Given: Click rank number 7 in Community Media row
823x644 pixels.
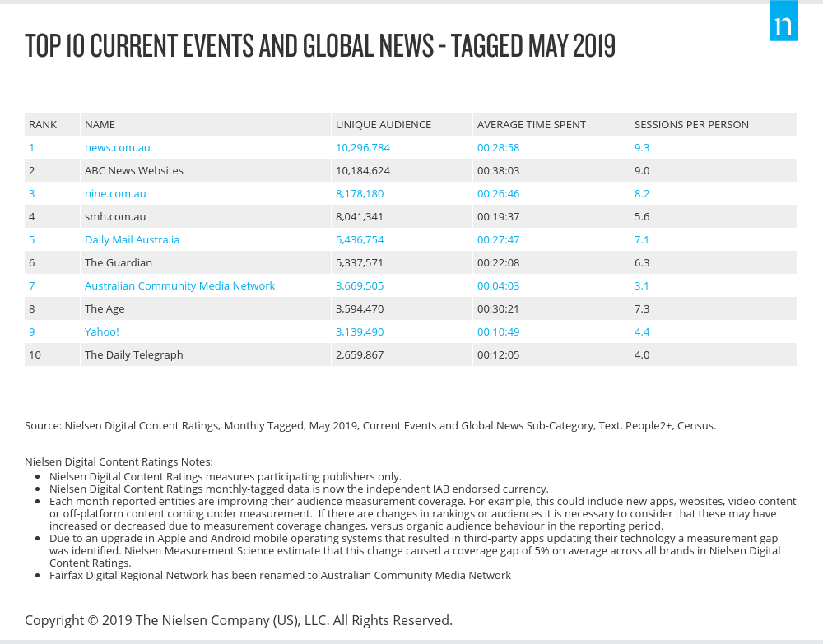Looking at the screenshot, I should point(32,286).
